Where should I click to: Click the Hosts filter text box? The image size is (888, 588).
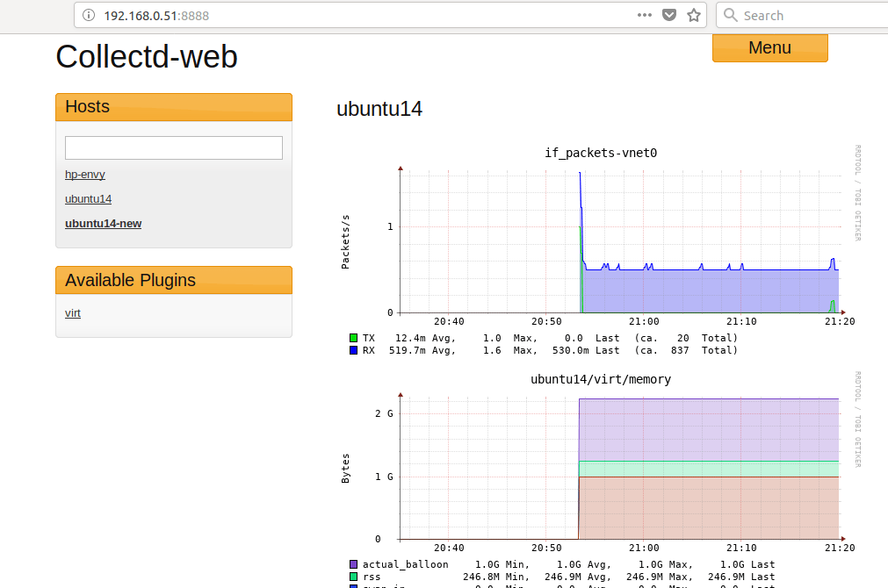point(174,147)
